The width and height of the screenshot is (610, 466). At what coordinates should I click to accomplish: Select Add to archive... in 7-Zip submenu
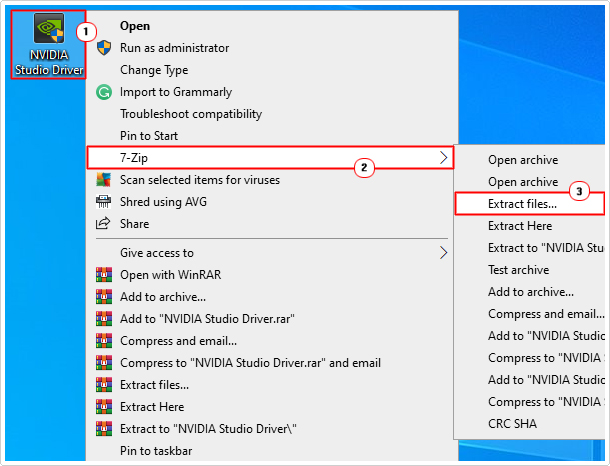pyautogui.click(x=531, y=292)
